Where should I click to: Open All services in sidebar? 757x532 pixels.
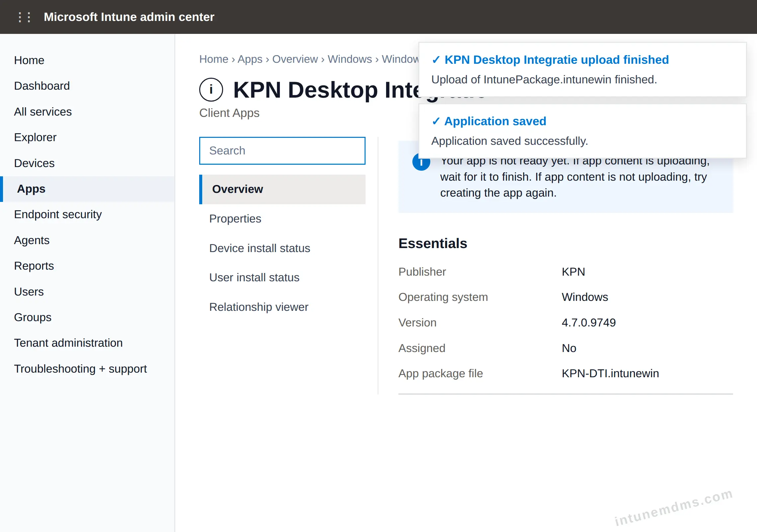pos(88,112)
